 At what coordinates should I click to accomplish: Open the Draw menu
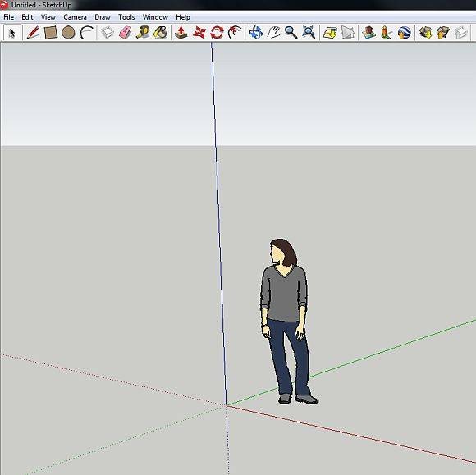point(103,17)
